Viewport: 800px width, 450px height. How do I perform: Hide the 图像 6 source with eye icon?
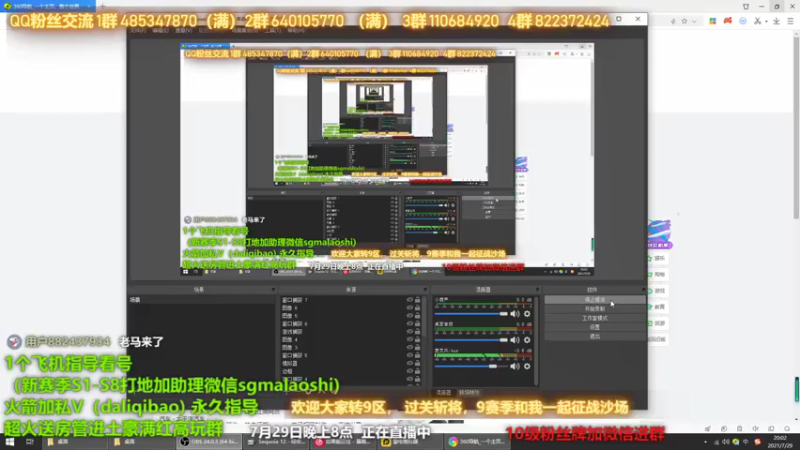point(410,308)
